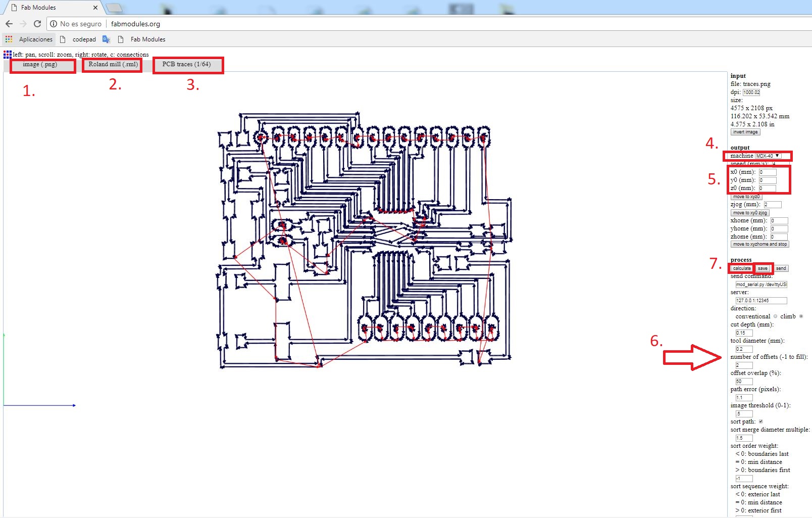This screenshot has width=812, height=518.
Task: Click move to xyzhome and stop
Action: pyautogui.click(x=759, y=244)
